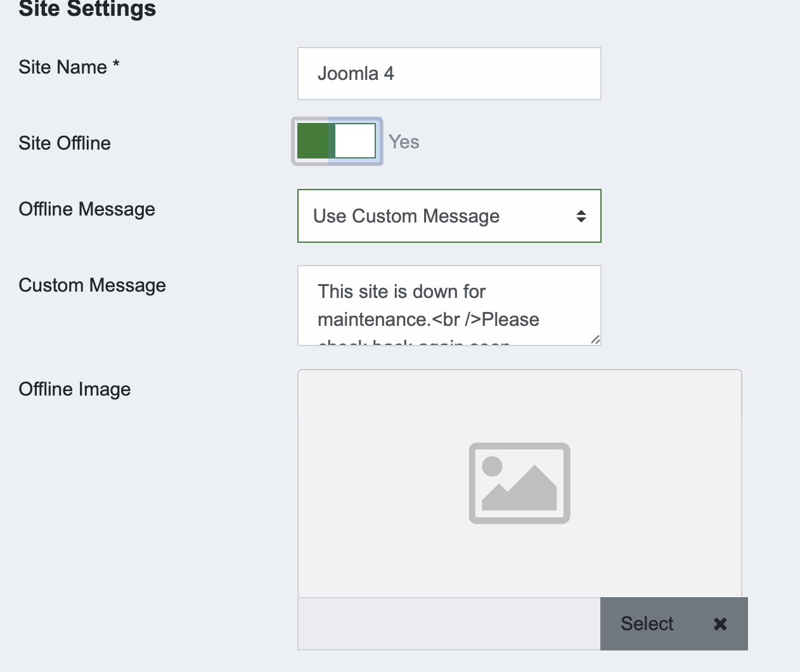Click the 'Offline Message' label
The height and width of the screenshot is (672, 800).
(87, 209)
